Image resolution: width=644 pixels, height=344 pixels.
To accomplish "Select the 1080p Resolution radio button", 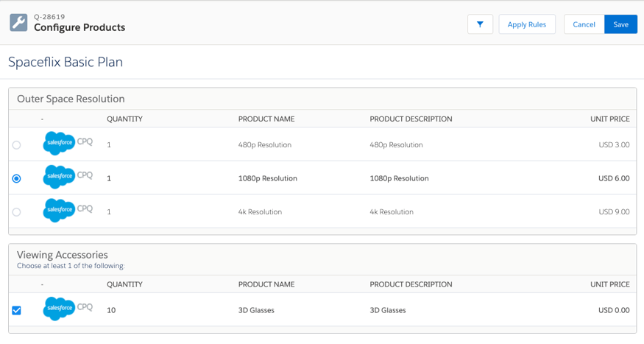I will tap(16, 178).
